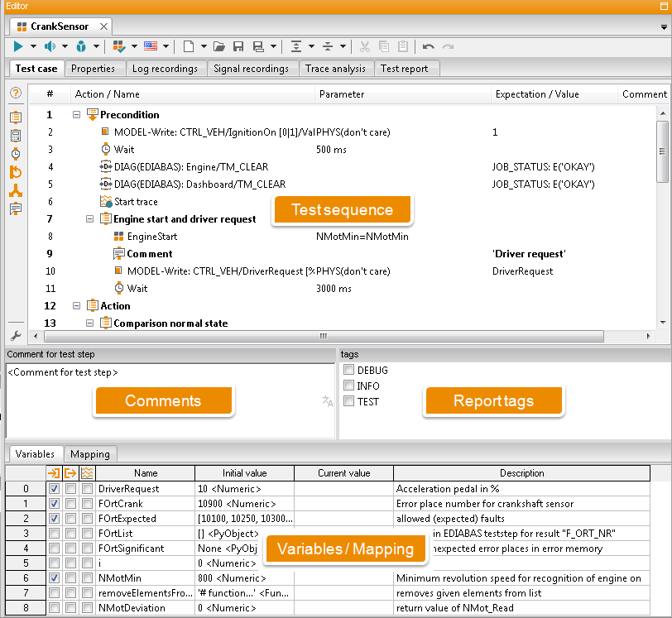The image size is (672, 618).
Task: Click the editor tab list dropdown arrow
Action: [664, 27]
